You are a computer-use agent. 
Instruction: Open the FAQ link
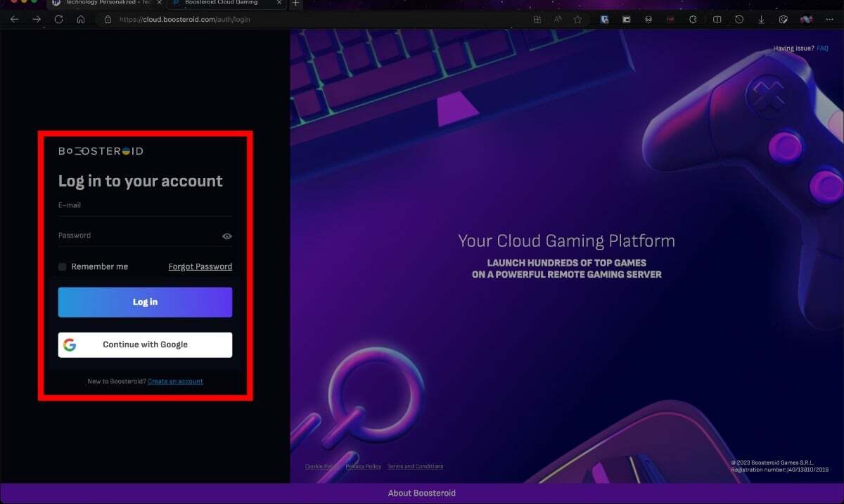click(823, 49)
